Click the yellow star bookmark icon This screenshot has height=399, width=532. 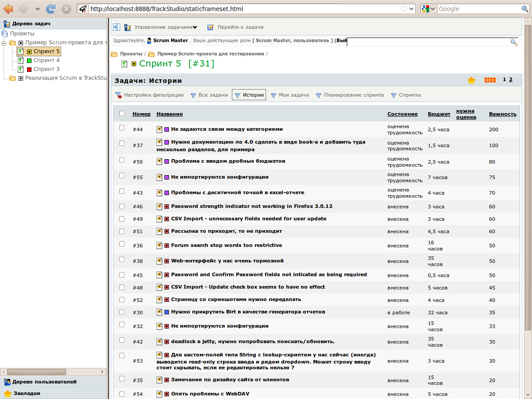click(x=471, y=80)
